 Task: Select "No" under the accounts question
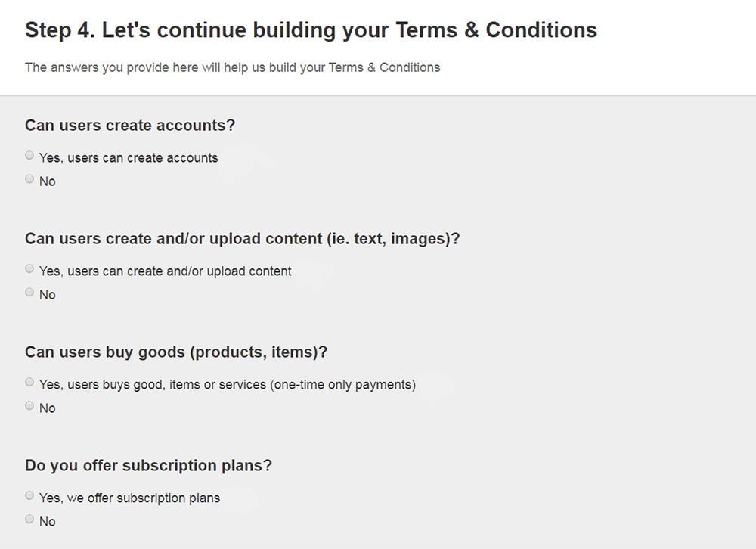pos(29,178)
